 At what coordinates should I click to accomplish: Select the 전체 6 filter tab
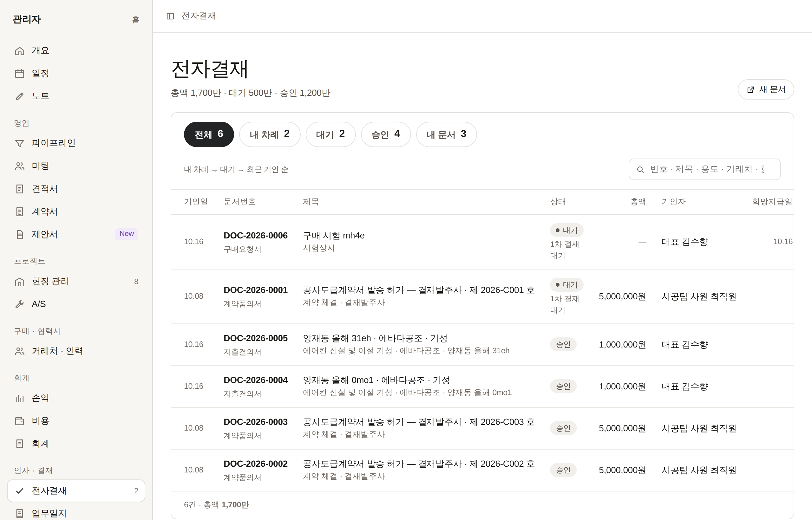(x=209, y=134)
